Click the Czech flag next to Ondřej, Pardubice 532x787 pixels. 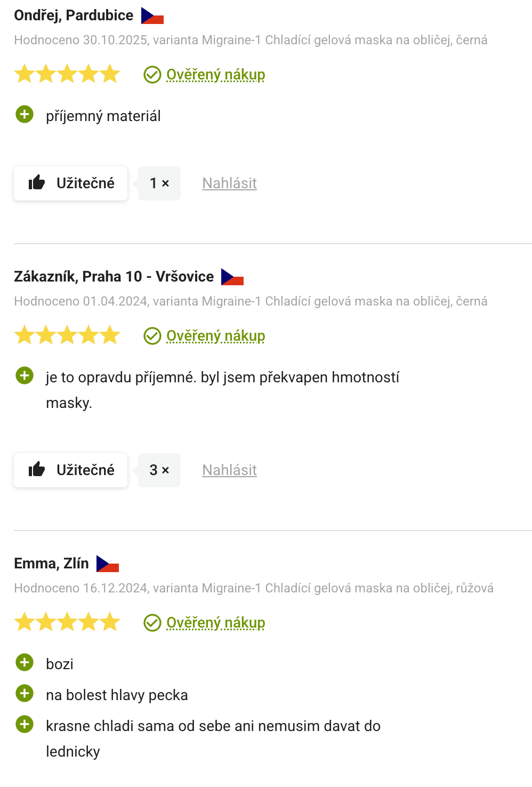tap(152, 15)
